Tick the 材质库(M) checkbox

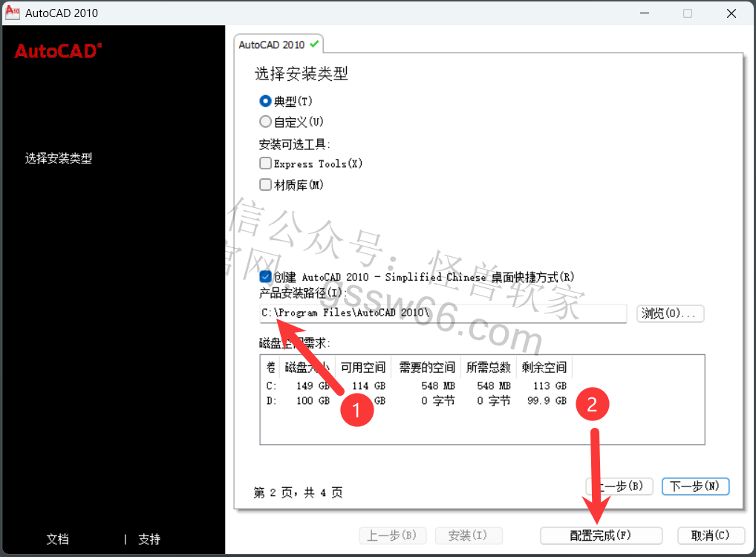265,185
